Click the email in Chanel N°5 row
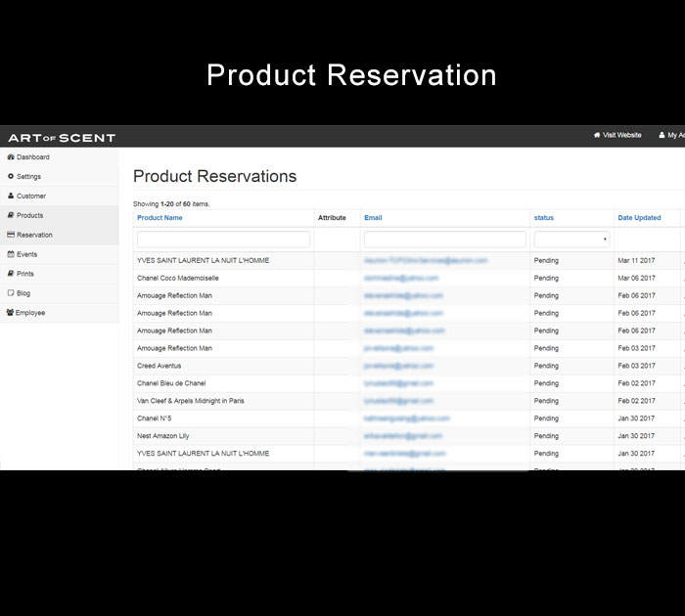 [x=406, y=418]
